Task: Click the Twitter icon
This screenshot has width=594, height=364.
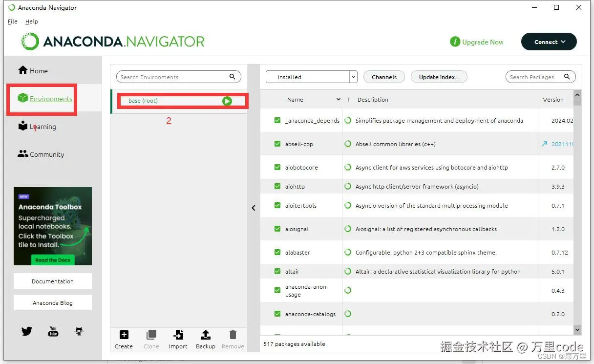Action: coord(27,331)
